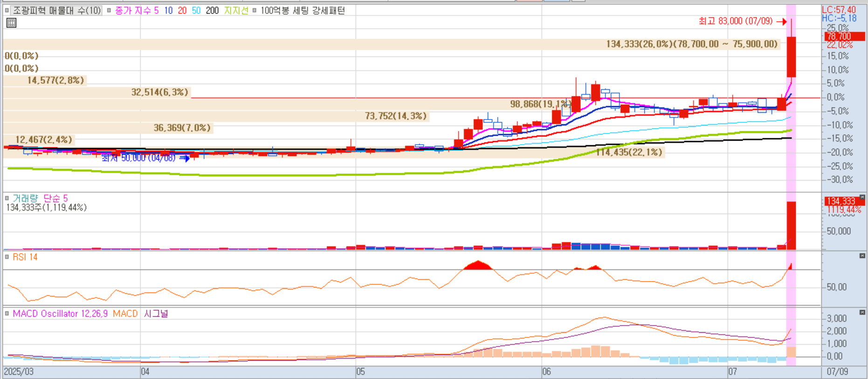Select the cyan 50 moving average label
This screenshot has width=868, height=379.
pyautogui.click(x=196, y=10)
